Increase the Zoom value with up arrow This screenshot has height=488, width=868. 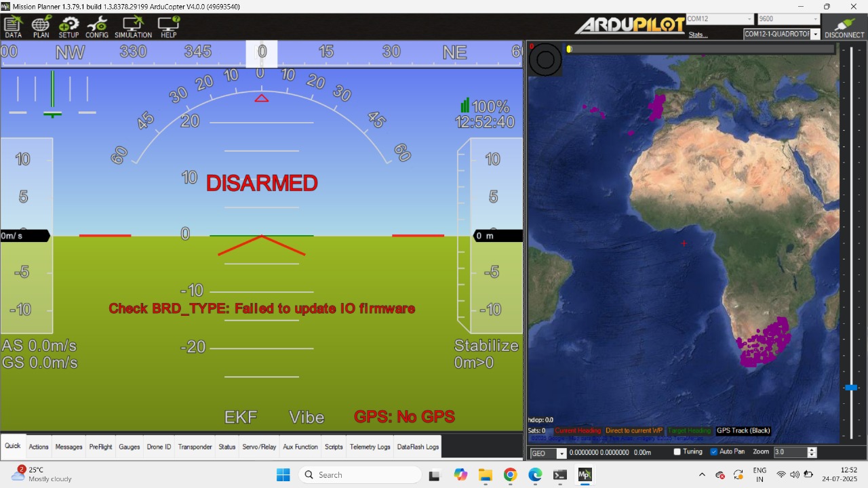(x=812, y=449)
